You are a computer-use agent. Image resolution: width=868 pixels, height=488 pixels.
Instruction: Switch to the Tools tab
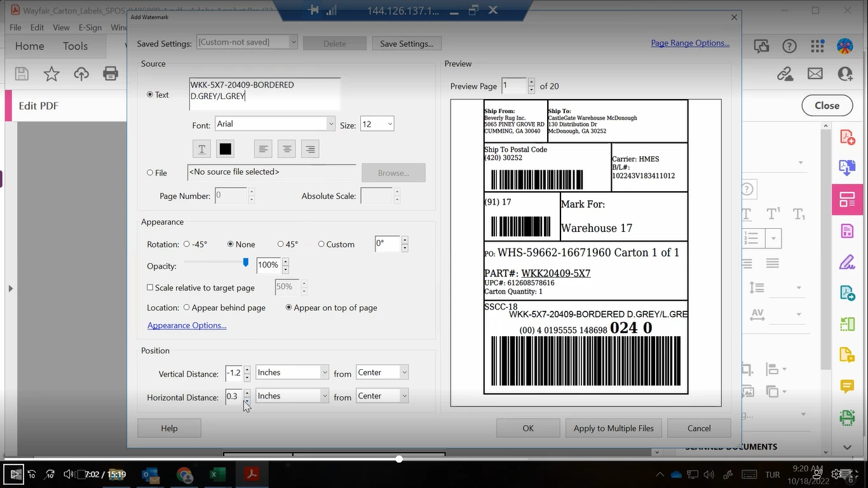pos(75,46)
